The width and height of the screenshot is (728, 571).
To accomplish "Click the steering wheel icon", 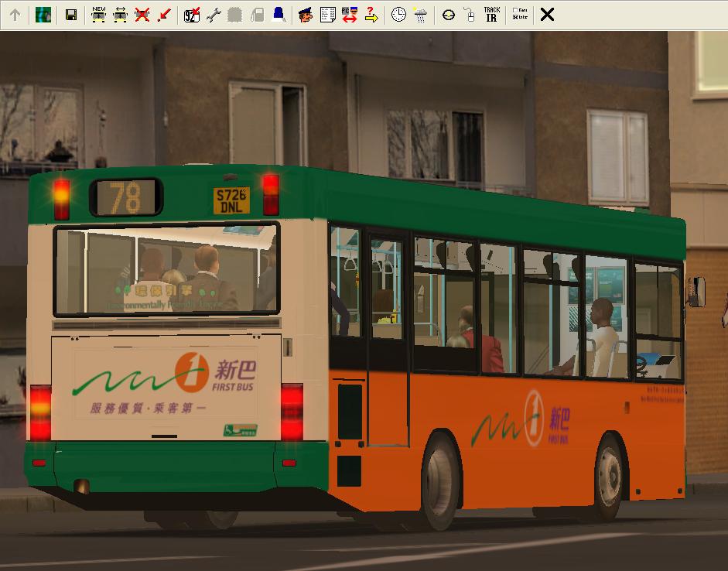I will (x=448, y=15).
